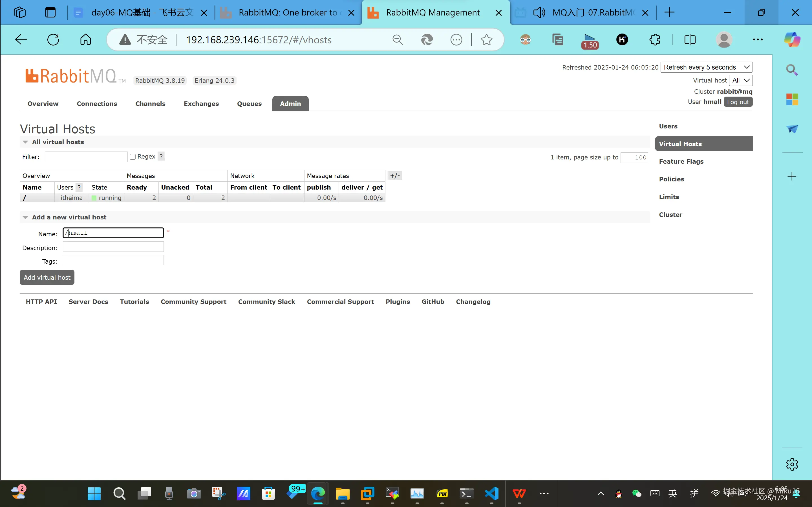Click the help question mark beside Regex
Viewport: 812px width, 507px height.
point(161,156)
